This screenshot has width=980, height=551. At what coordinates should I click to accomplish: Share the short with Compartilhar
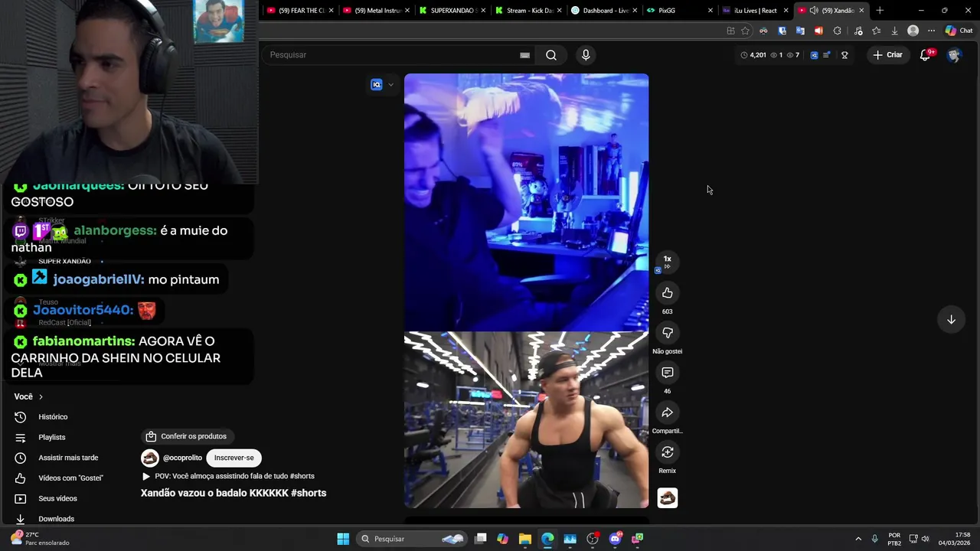tap(667, 412)
